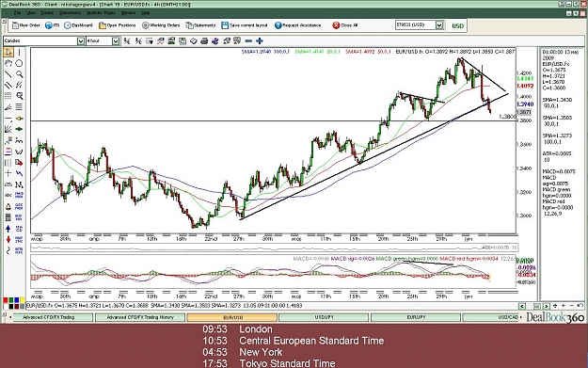
Task: Select the abc text label tool
Action: pyautogui.click(x=8, y=195)
